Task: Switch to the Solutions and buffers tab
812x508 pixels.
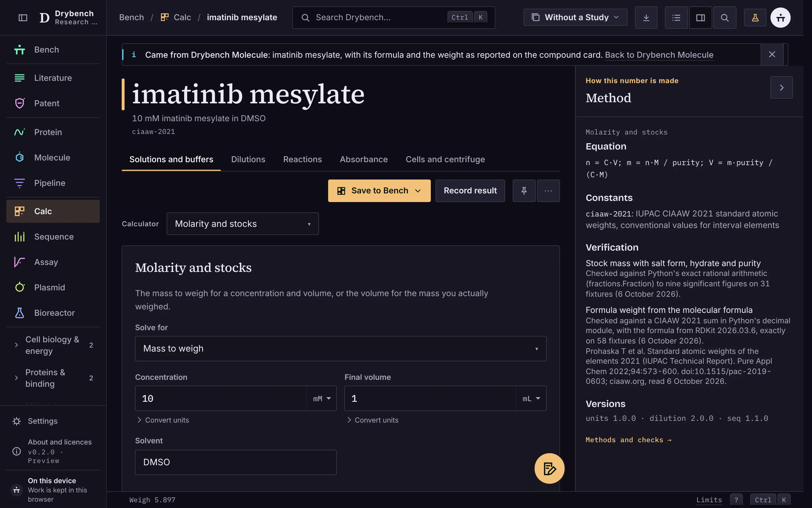Action: point(171,159)
